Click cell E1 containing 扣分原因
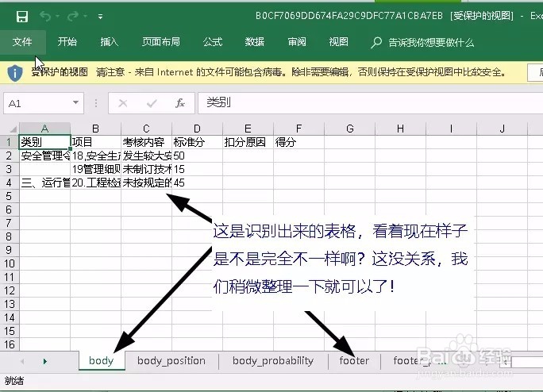The height and width of the screenshot is (392, 543). coord(248,142)
